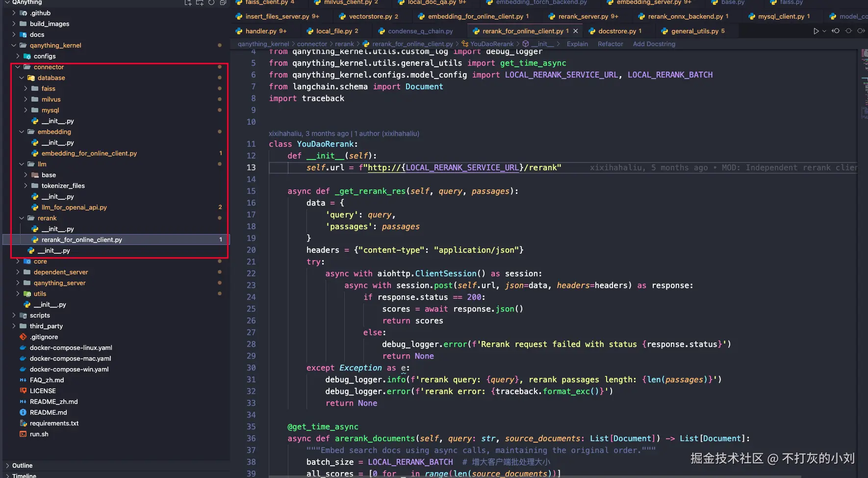Click New Folder icon in explorer header

[x=200, y=2]
